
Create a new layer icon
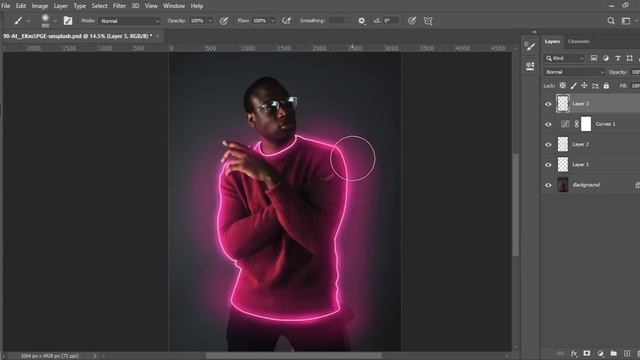[x=627, y=353]
